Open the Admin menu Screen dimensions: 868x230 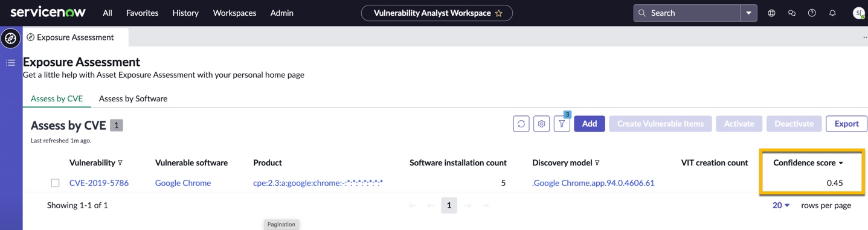(281, 13)
